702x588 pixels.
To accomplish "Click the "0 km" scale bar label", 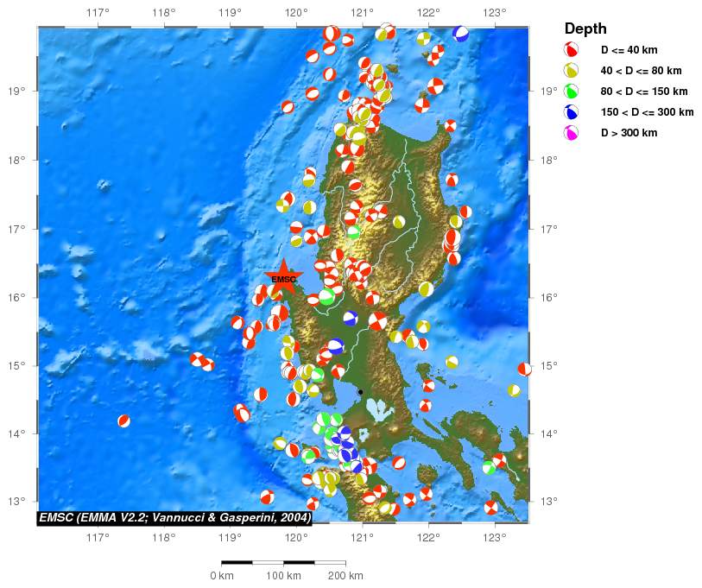I will [222, 576].
